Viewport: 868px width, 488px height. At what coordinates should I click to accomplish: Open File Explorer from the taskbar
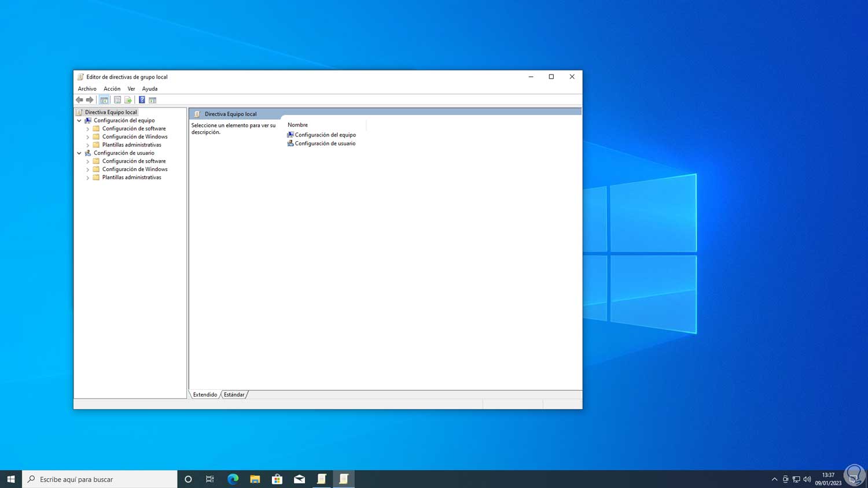tap(255, 479)
